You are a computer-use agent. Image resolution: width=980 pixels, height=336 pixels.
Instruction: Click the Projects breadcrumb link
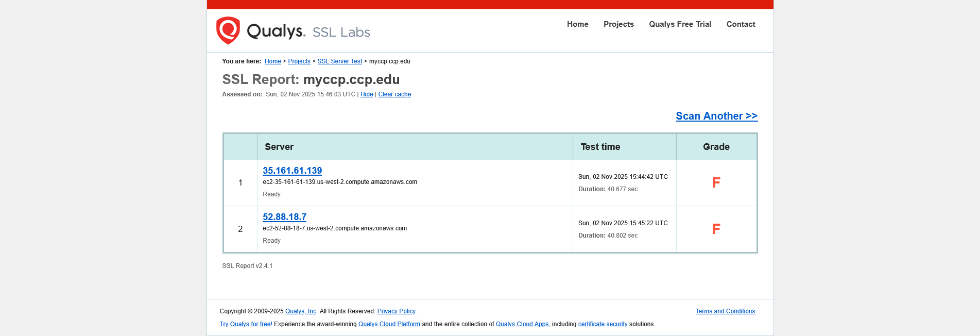[x=299, y=61]
